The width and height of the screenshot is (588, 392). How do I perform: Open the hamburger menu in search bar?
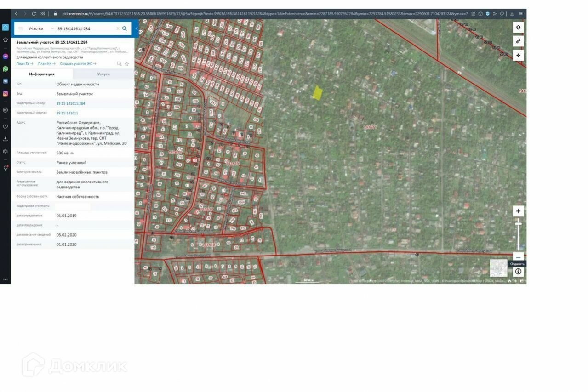coord(20,28)
